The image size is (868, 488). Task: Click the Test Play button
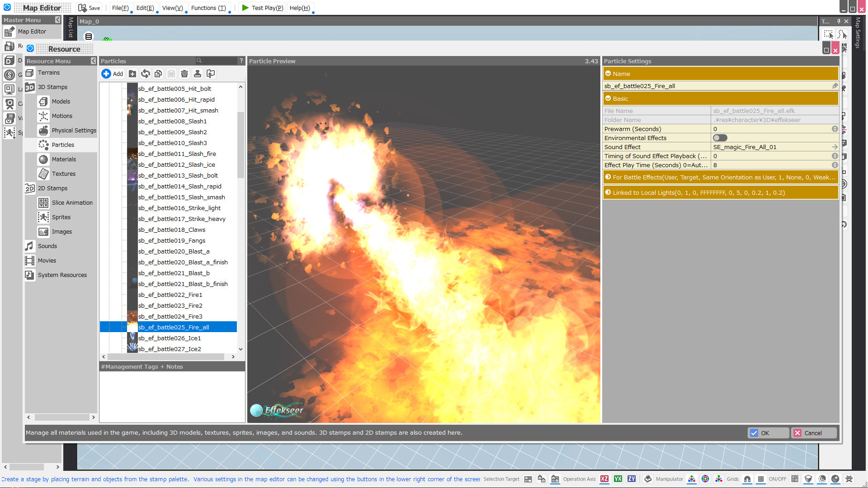coord(262,8)
